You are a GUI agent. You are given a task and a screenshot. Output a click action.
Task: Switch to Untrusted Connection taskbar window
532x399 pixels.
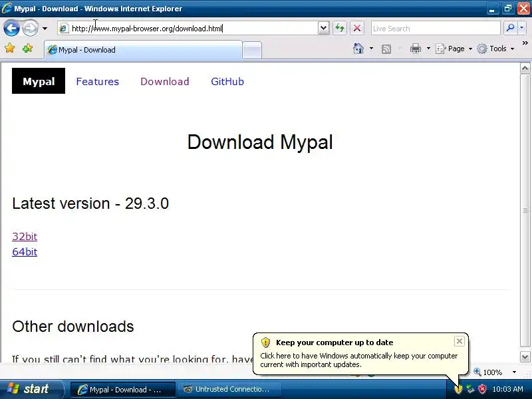click(x=229, y=390)
